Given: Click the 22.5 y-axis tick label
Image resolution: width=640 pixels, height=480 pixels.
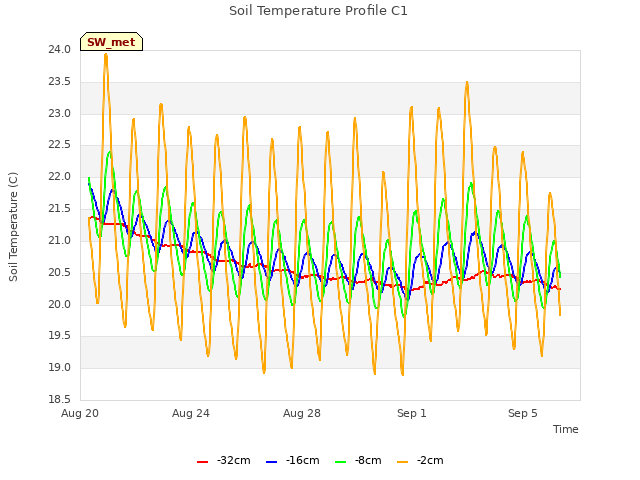Looking at the screenshot, I should [x=60, y=145].
